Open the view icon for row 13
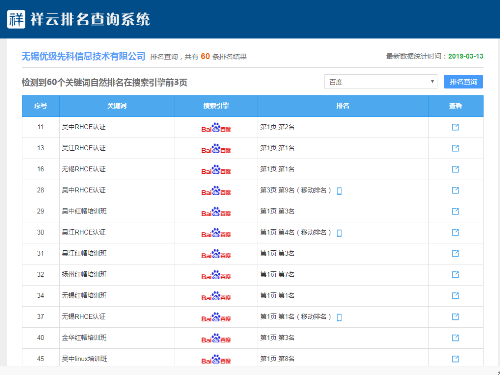Image resolution: width=500 pixels, height=375 pixels. [455, 148]
